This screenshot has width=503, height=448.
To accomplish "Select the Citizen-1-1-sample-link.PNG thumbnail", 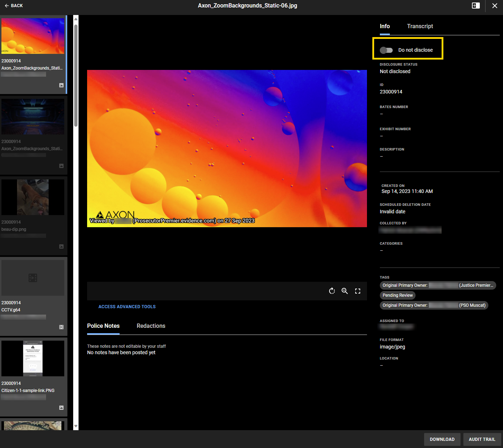I will pyautogui.click(x=33, y=358).
